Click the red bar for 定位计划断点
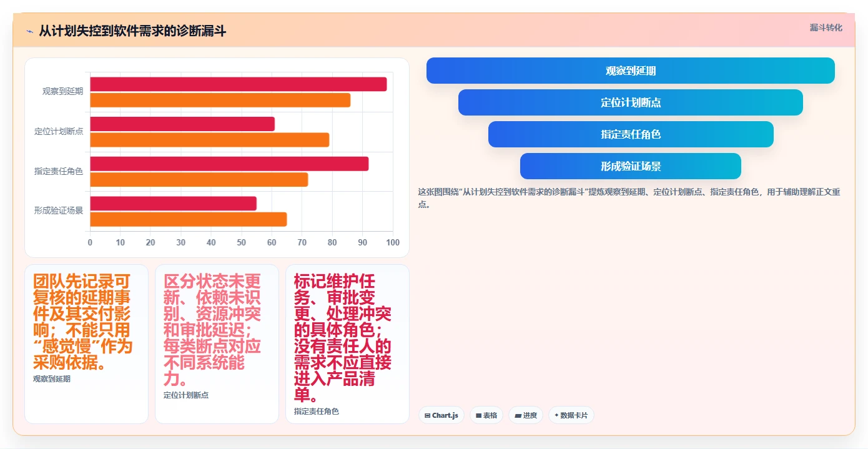Viewport: 868px width, 449px height. point(182,124)
